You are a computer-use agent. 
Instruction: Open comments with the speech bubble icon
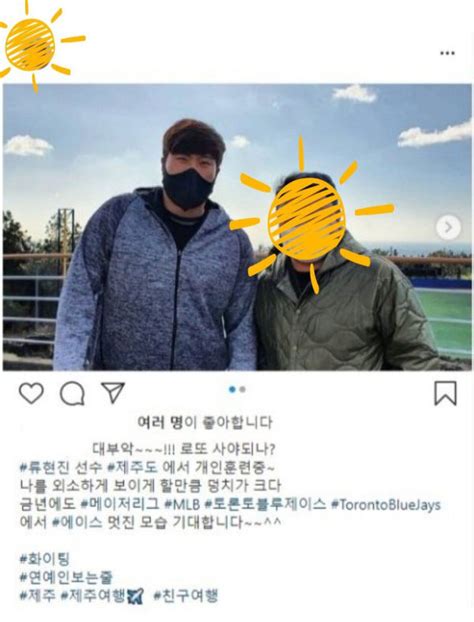pyautogui.click(x=72, y=394)
